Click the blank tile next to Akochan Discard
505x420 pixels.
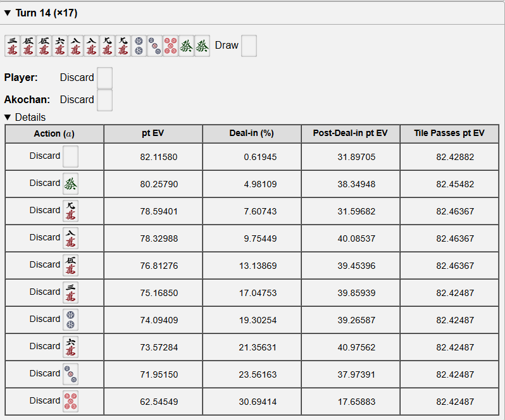(104, 101)
